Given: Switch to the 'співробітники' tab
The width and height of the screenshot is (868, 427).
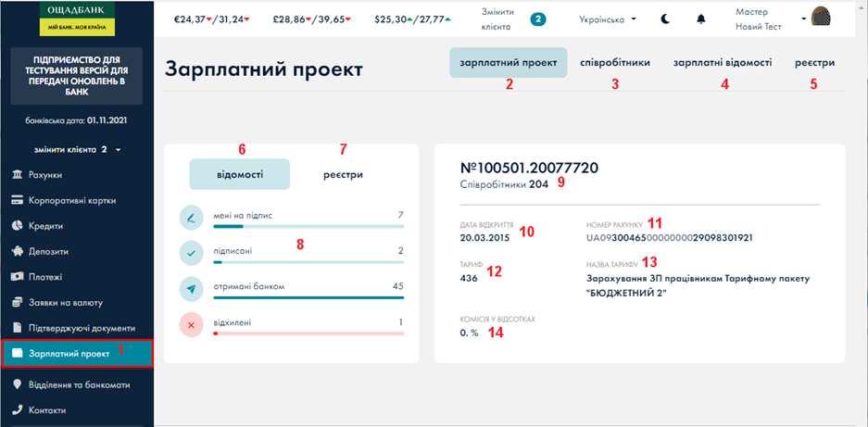Looking at the screenshot, I should coord(614,63).
